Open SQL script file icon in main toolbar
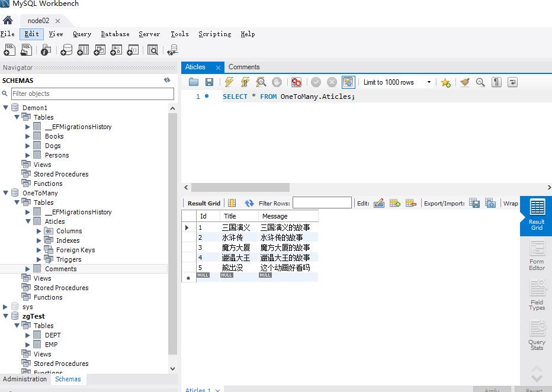Screen dimensions: 552x392 [x=27, y=50]
